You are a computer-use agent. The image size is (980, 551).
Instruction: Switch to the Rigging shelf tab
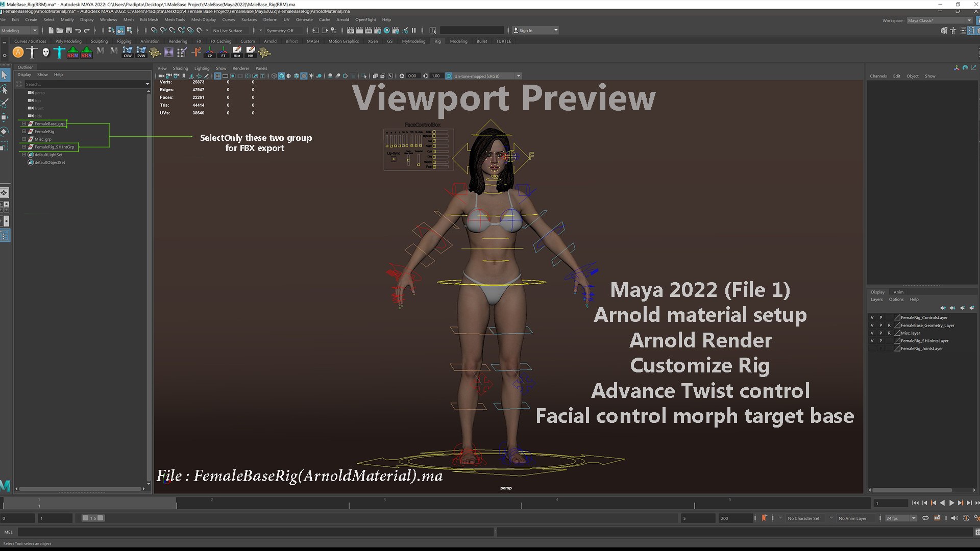click(x=124, y=41)
